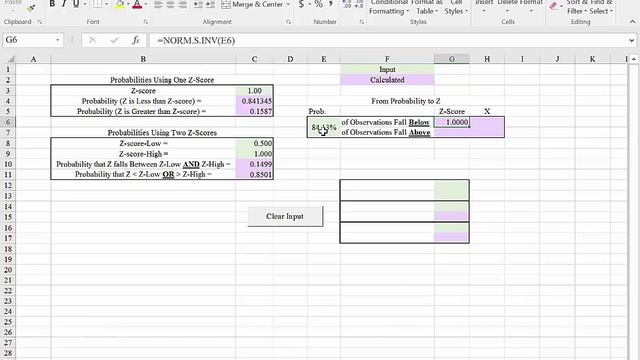640x360 pixels.
Task: Toggle Bold formatting in Font group
Action: (x=52, y=4)
